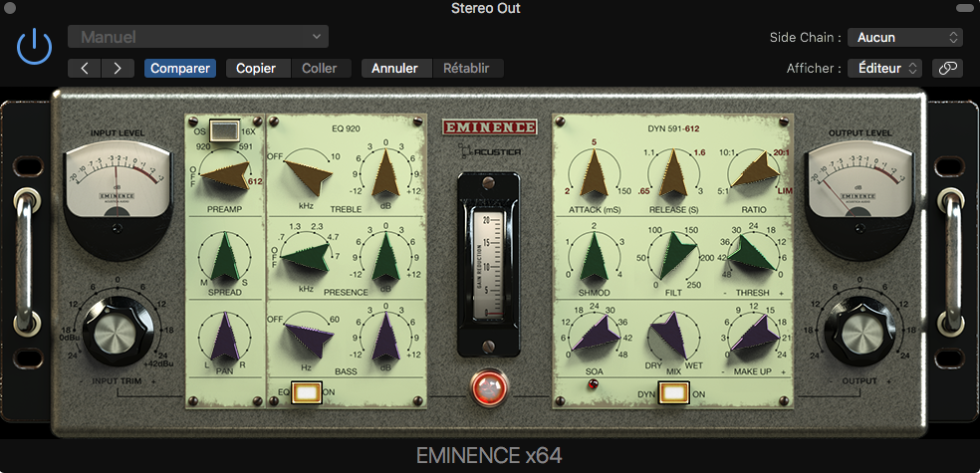Click the BASS dB gain knob
This screenshot has height=473, width=980.
click(385, 338)
